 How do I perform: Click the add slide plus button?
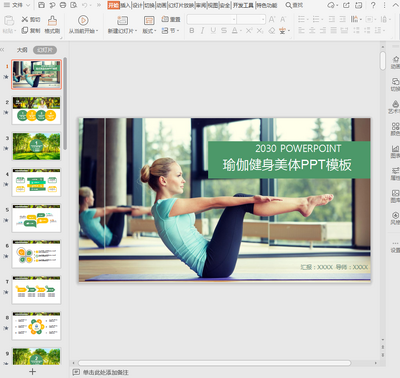32,371
